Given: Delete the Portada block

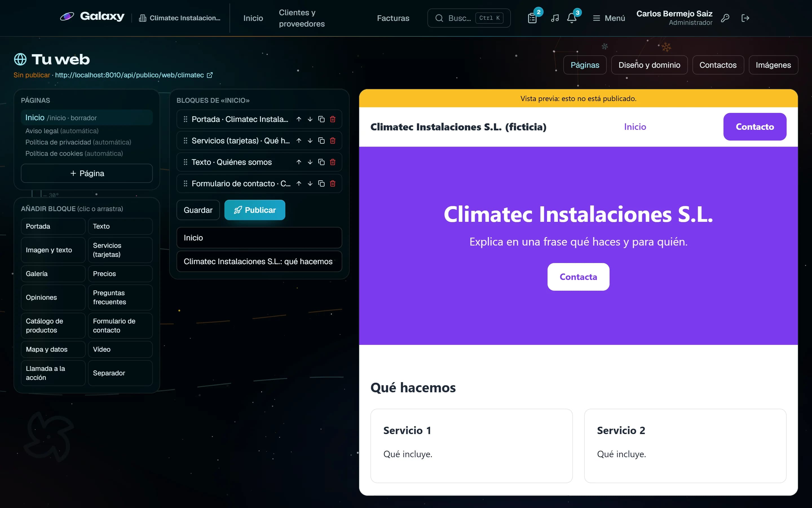Looking at the screenshot, I should pyautogui.click(x=332, y=119).
